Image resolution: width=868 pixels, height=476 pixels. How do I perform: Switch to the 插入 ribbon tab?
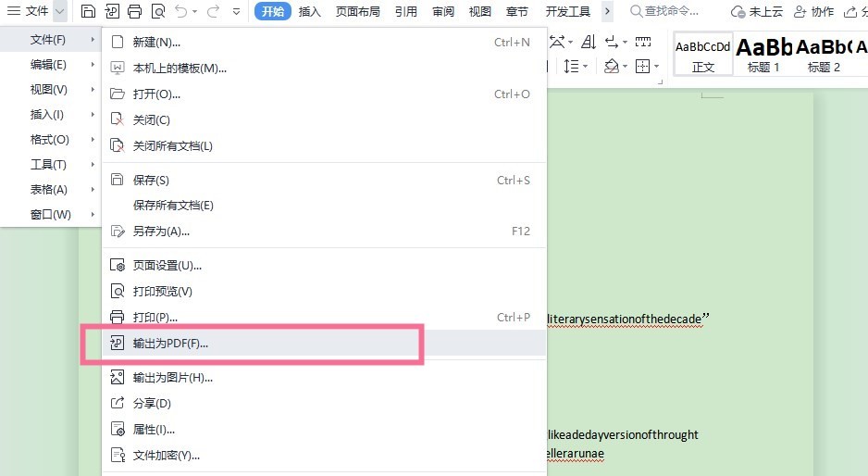click(x=309, y=11)
